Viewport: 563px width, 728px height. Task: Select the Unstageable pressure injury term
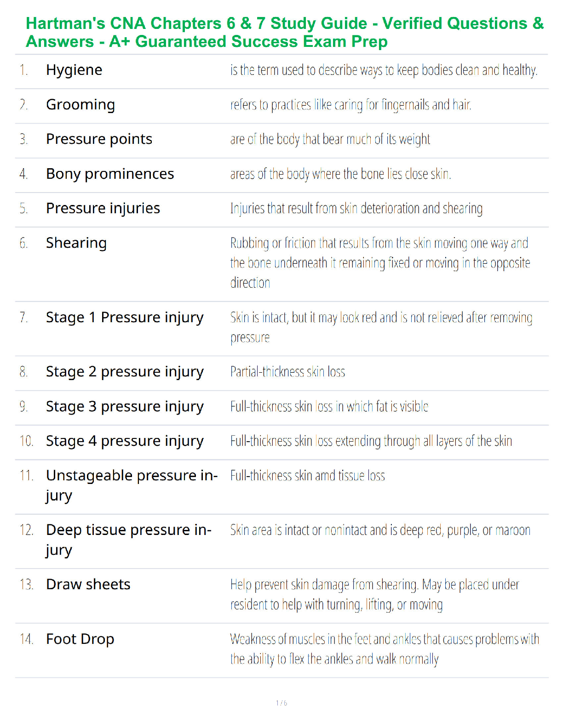point(132,486)
